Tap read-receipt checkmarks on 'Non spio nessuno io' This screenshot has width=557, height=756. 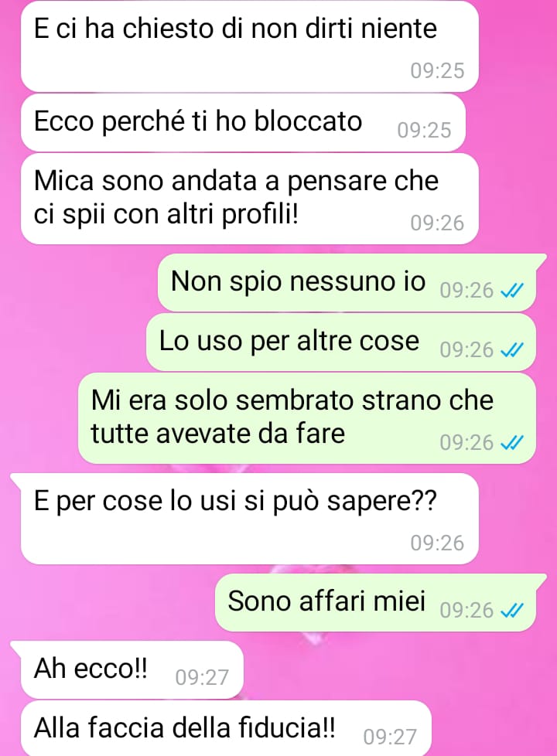click(512, 291)
